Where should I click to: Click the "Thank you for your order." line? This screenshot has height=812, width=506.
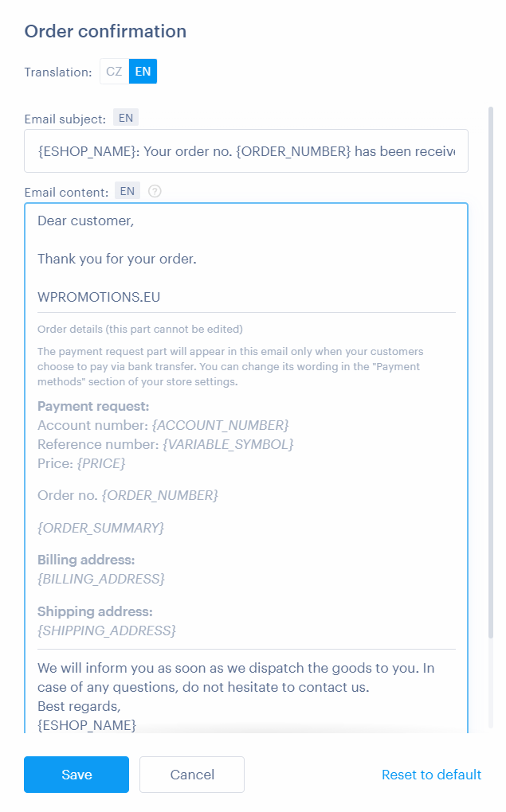pyautogui.click(x=116, y=259)
